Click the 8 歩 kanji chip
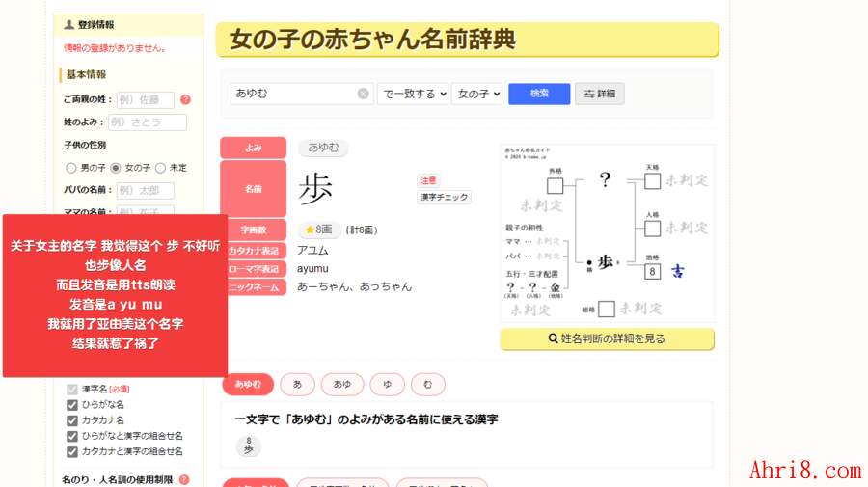Viewport: 868px width, 487px height. 248,446
